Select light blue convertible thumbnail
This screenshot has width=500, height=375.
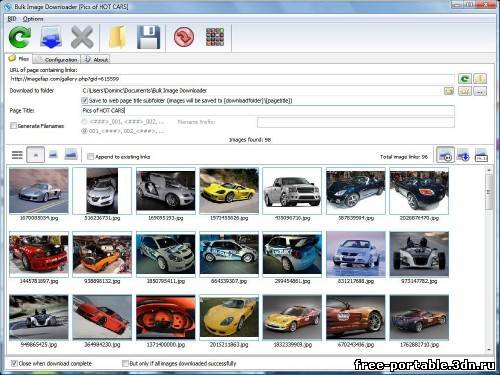click(356, 254)
